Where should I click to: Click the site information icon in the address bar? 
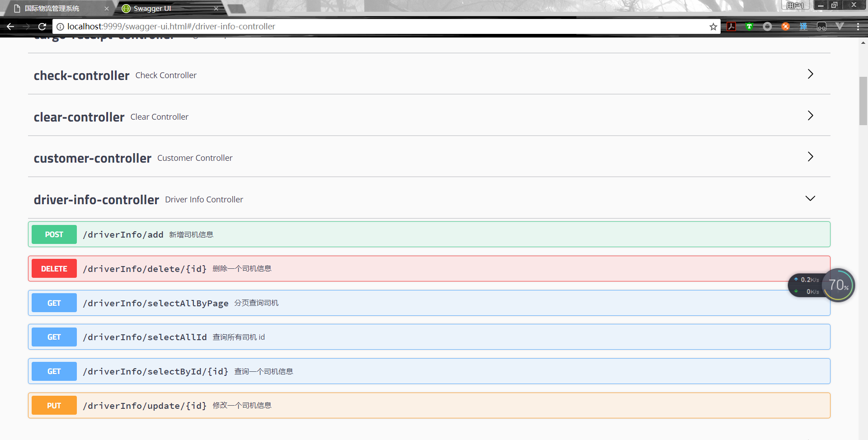point(60,27)
